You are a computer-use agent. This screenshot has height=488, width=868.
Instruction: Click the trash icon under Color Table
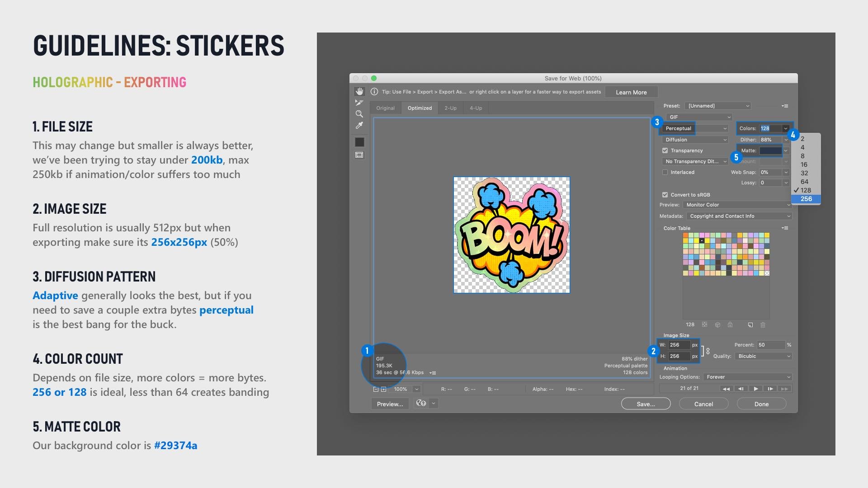763,325
